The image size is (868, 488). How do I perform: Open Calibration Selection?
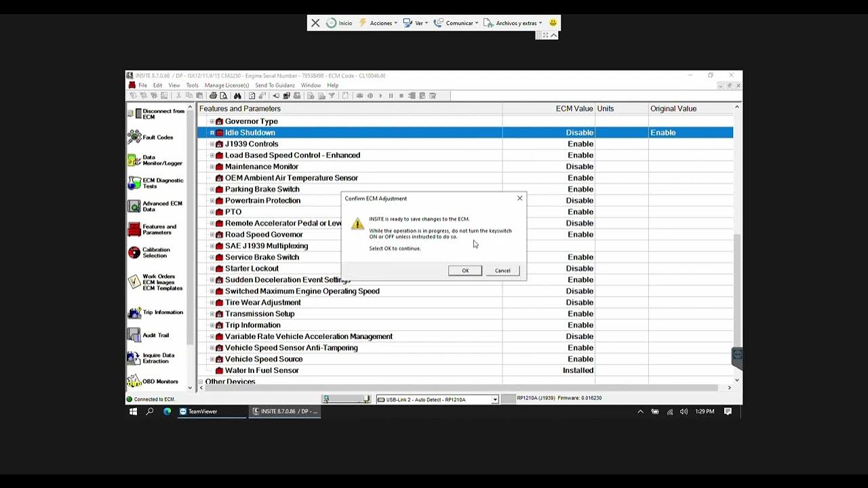pyautogui.click(x=149, y=252)
